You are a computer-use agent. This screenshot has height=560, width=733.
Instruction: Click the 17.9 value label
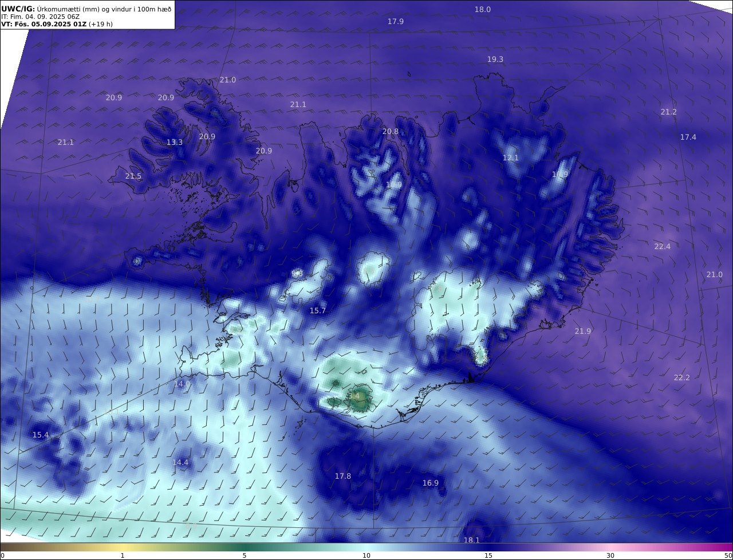point(396,21)
